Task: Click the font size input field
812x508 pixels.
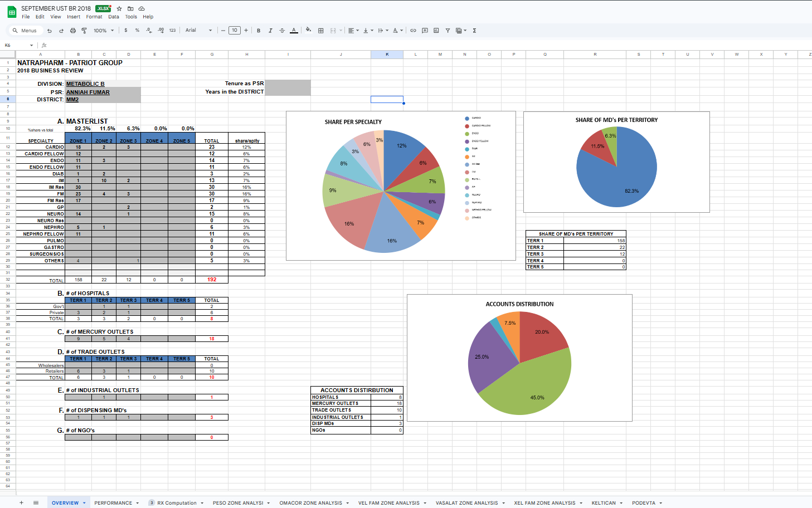Action: [235, 31]
